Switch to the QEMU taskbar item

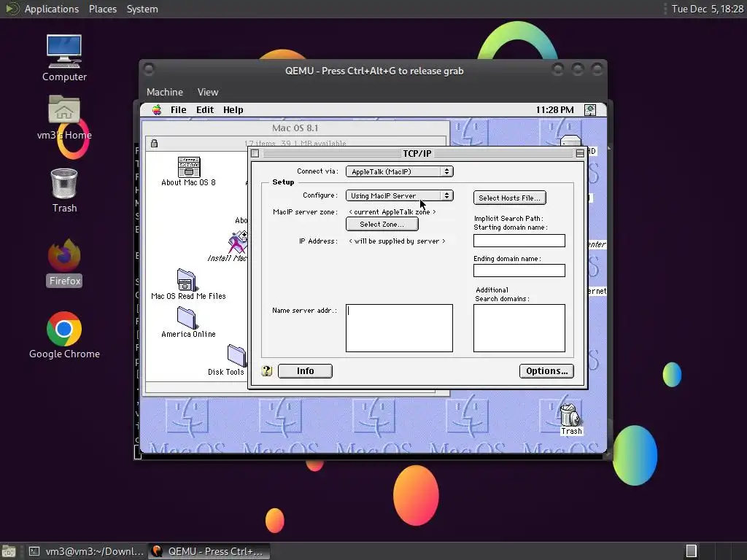point(209,551)
